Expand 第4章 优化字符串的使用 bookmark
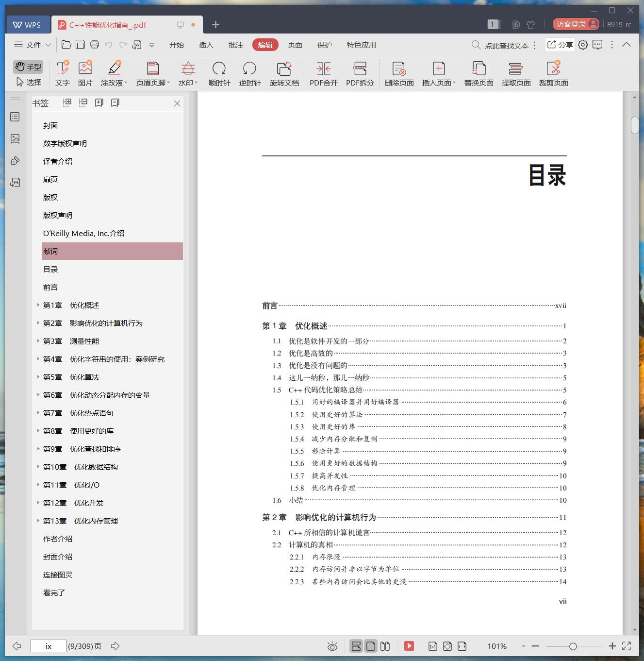Image resolution: width=644 pixels, height=661 pixels. (38, 359)
